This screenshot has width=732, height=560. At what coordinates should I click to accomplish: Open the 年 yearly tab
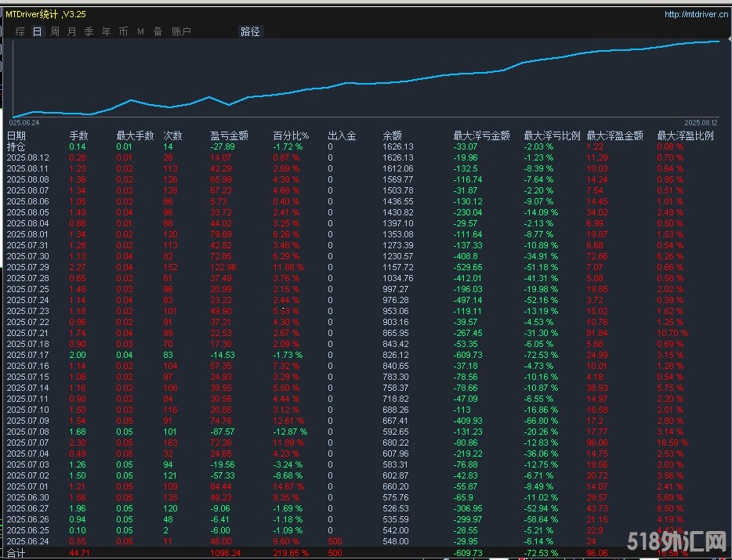(106, 31)
